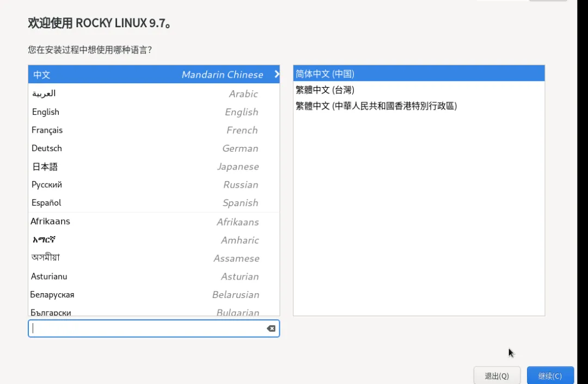Select Беларуская Belarusian language

pyautogui.click(x=154, y=294)
